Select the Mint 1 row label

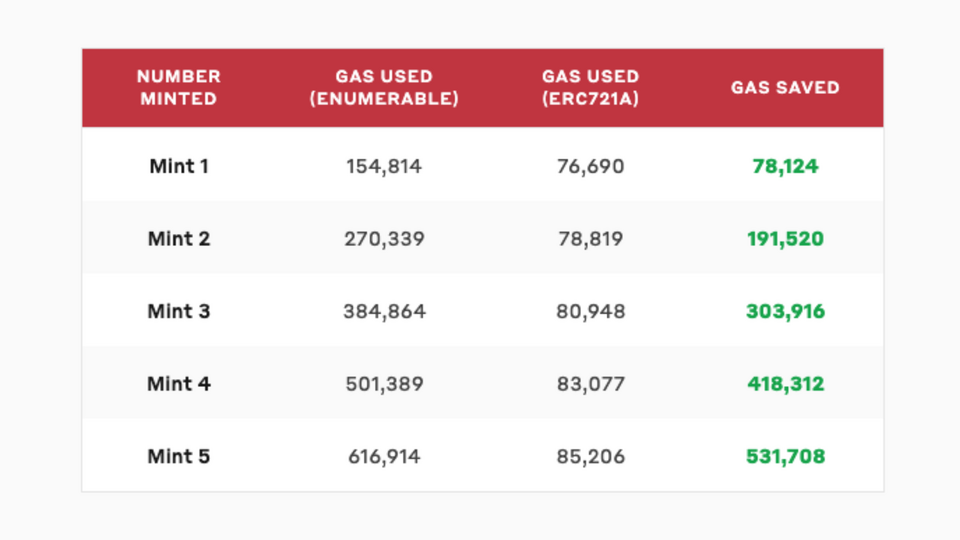[x=179, y=166]
